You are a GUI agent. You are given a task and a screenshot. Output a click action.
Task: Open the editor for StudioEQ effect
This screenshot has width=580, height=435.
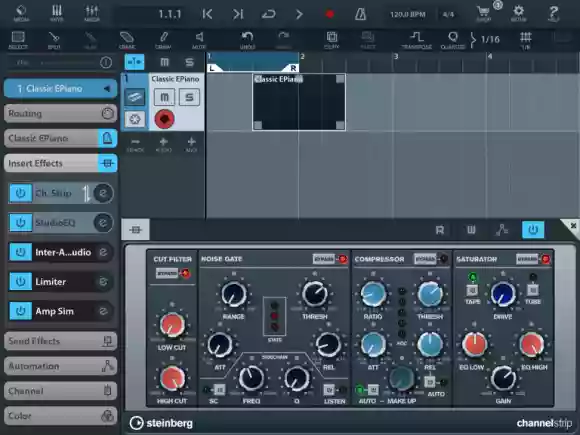pos(103,223)
